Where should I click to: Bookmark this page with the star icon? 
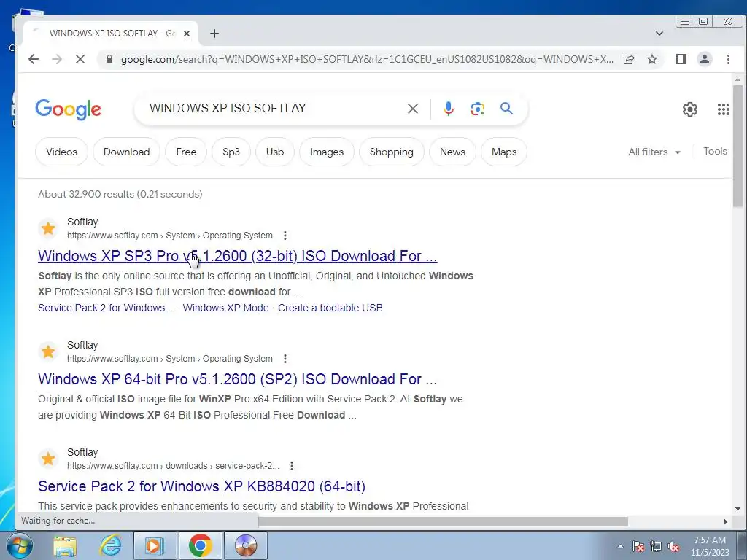point(652,59)
